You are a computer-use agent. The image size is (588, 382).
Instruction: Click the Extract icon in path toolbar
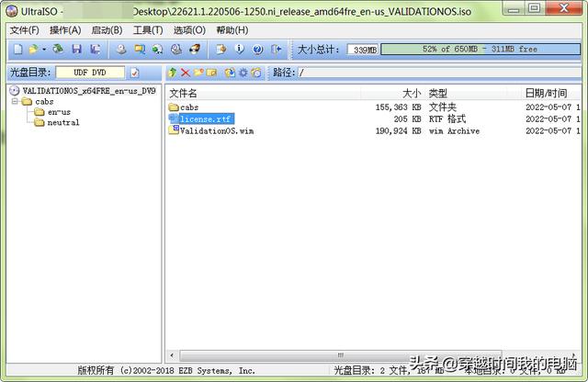pyautogui.click(x=230, y=73)
